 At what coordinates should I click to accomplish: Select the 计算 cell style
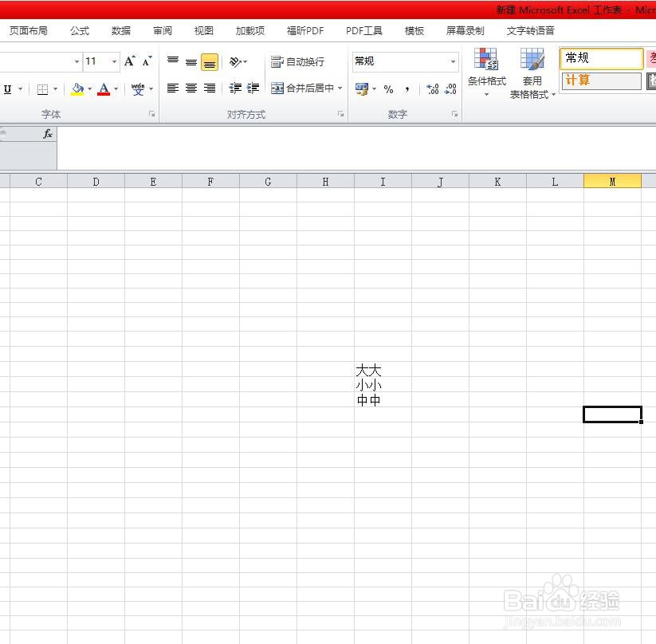pyautogui.click(x=601, y=80)
